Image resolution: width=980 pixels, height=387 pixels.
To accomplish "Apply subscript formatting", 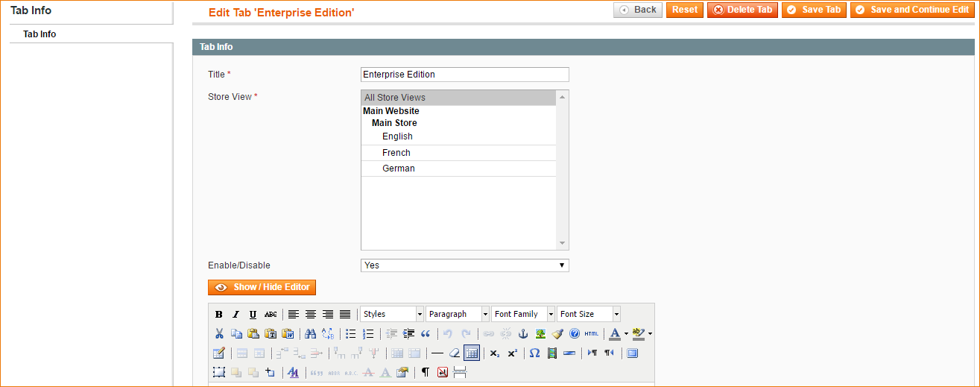I will click(x=495, y=353).
